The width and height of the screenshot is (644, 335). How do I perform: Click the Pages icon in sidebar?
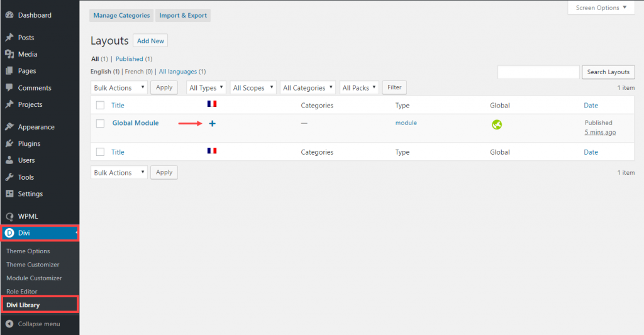[9, 71]
